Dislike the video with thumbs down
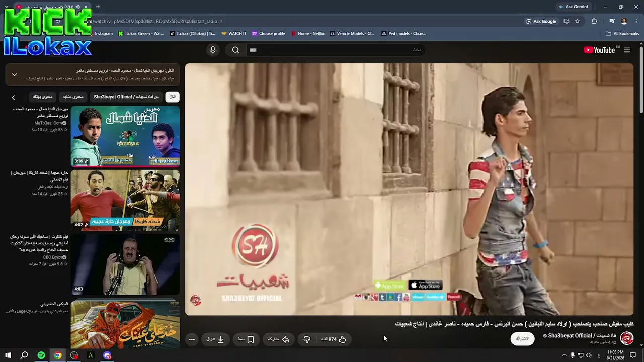Screen dimensions: 644x362 [x=307, y=339]
